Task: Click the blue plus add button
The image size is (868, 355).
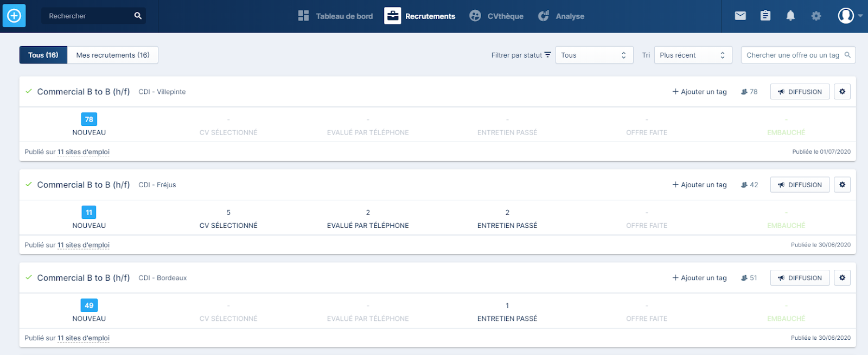Action: pyautogui.click(x=14, y=16)
